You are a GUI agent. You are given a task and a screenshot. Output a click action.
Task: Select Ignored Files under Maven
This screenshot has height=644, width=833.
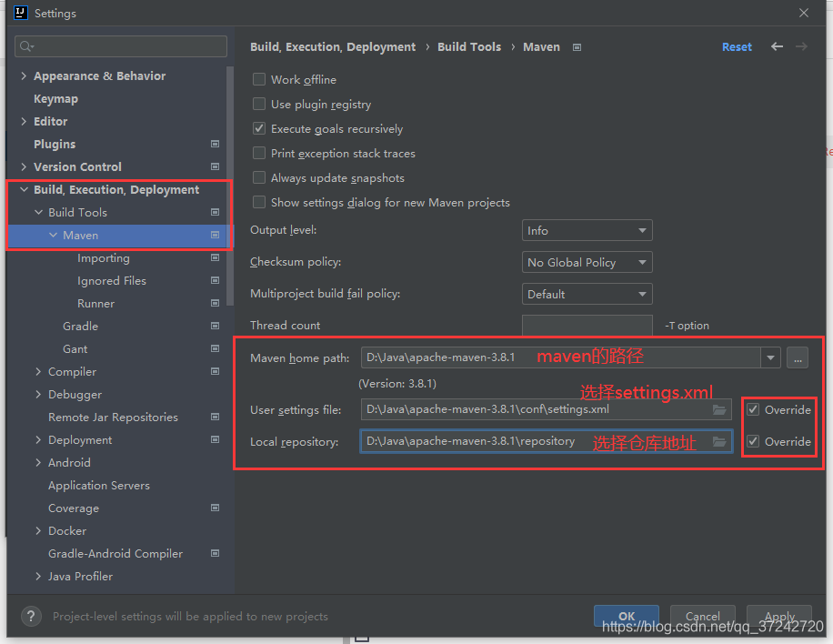pos(112,280)
